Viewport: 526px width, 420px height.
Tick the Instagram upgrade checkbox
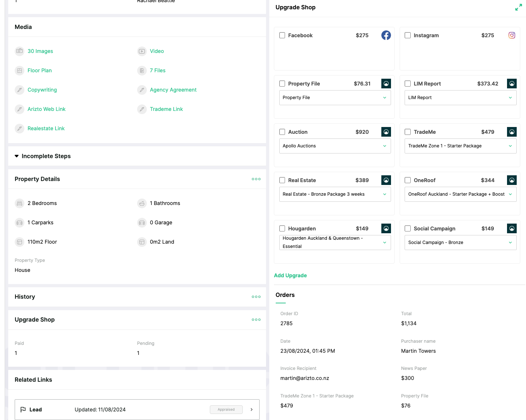[407, 35]
